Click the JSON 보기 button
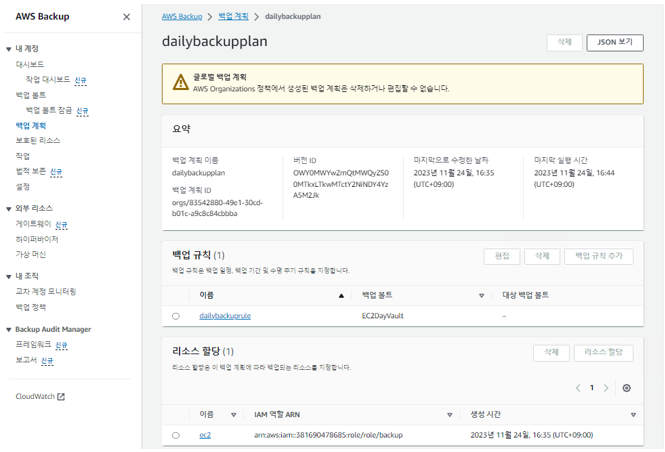The height and width of the screenshot is (452, 665). pos(615,42)
